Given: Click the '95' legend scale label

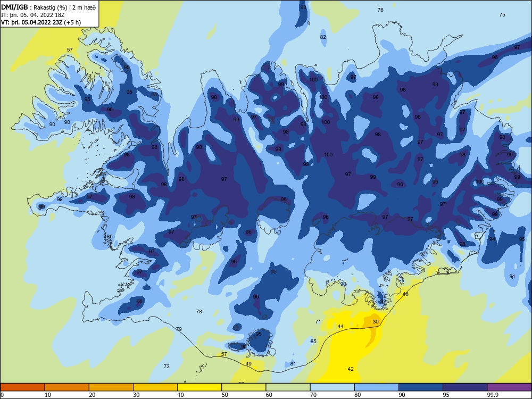Looking at the screenshot, I should point(446,395).
